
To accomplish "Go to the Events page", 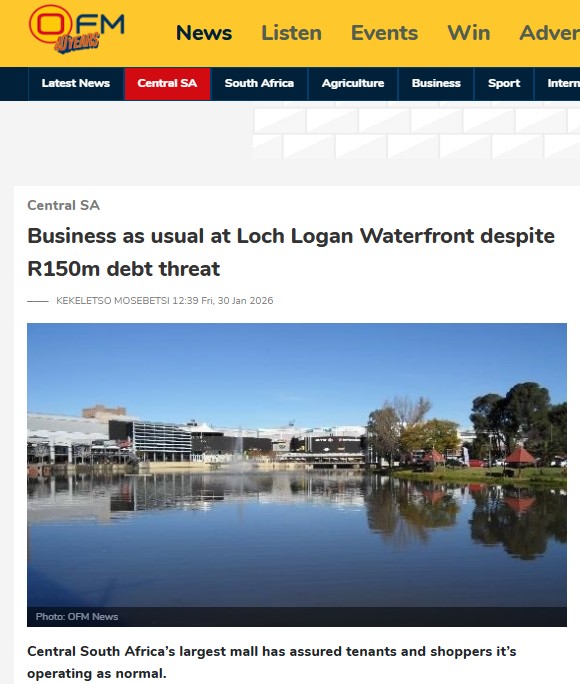I will [384, 33].
